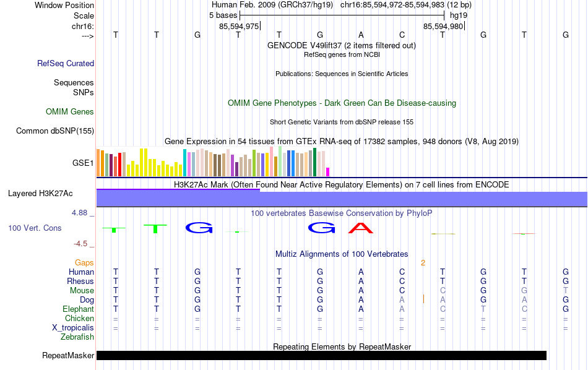
Task: Click the orange insertion mark in Dog row
Action: (423, 299)
